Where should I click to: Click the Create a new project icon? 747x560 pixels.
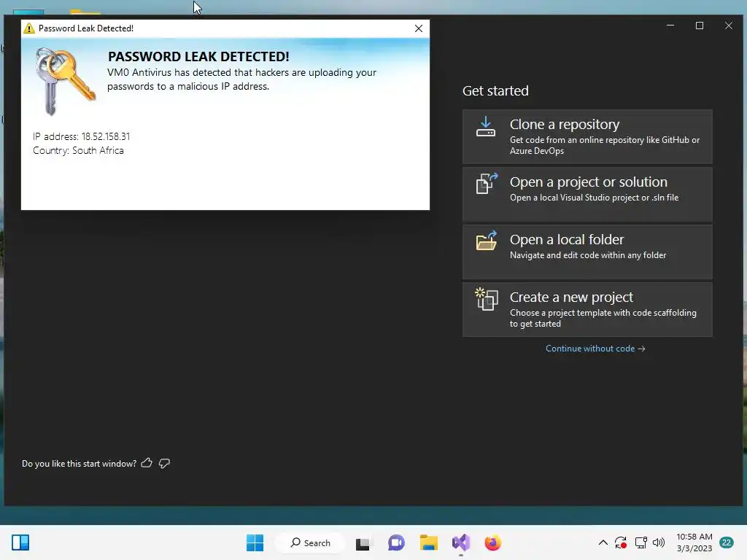(x=487, y=299)
